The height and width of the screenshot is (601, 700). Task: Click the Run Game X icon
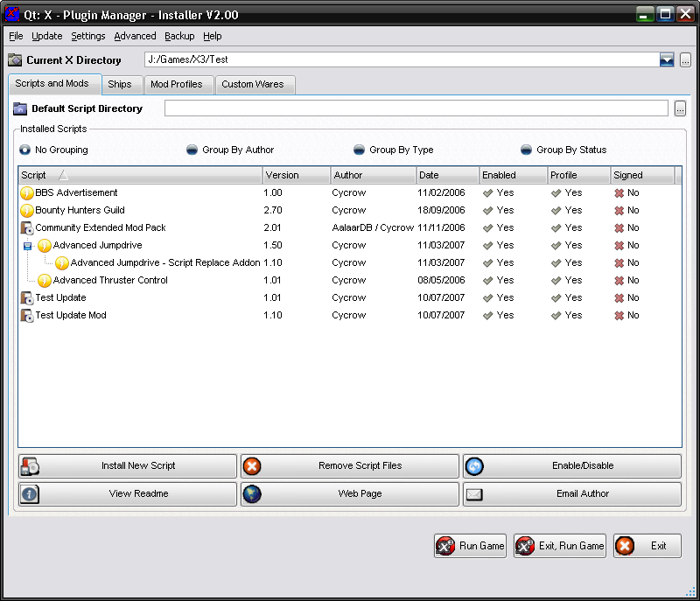[x=444, y=545]
